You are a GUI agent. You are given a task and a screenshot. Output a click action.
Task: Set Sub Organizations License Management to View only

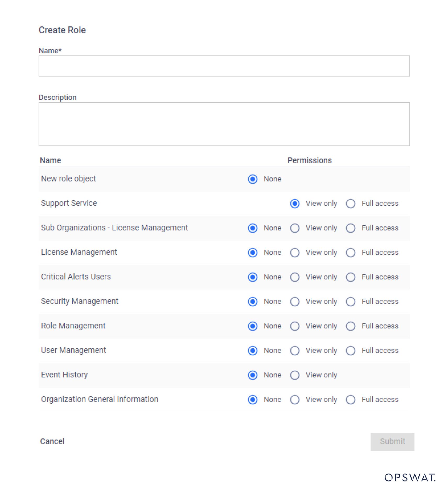tap(295, 228)
